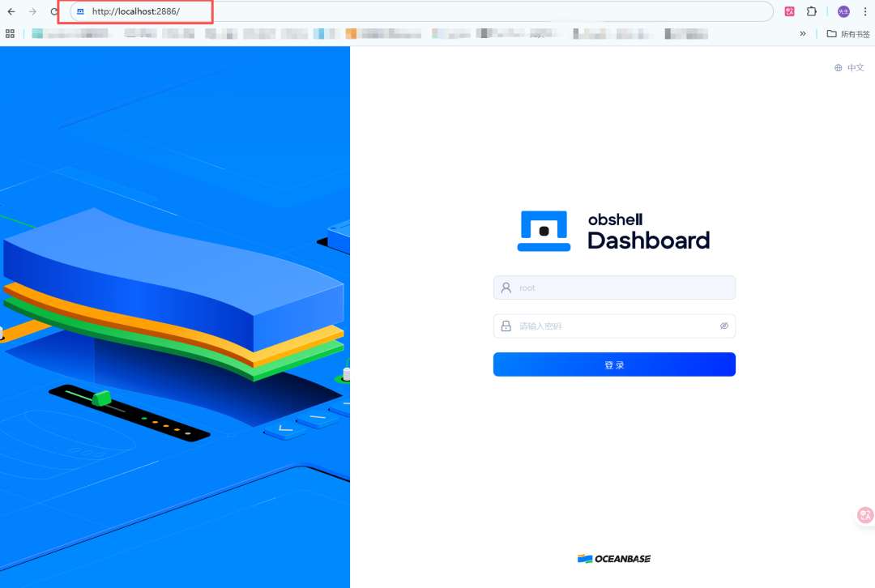The image size is (875, 588).
Task: Focus the 请输入密码 password field
Action: (x=614, y=326)
